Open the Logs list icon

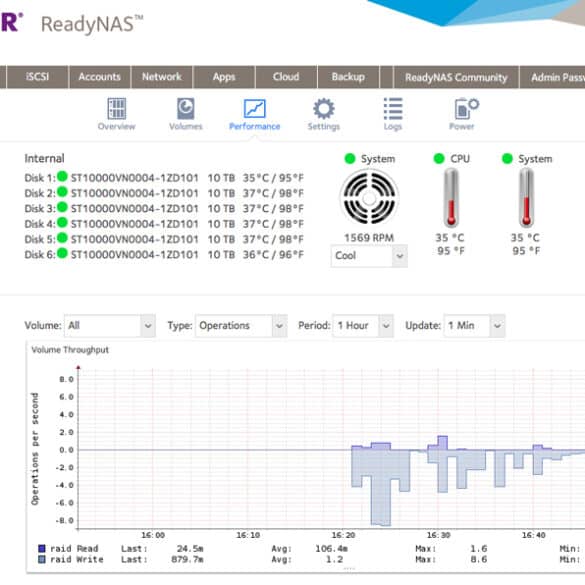(393, 109)
